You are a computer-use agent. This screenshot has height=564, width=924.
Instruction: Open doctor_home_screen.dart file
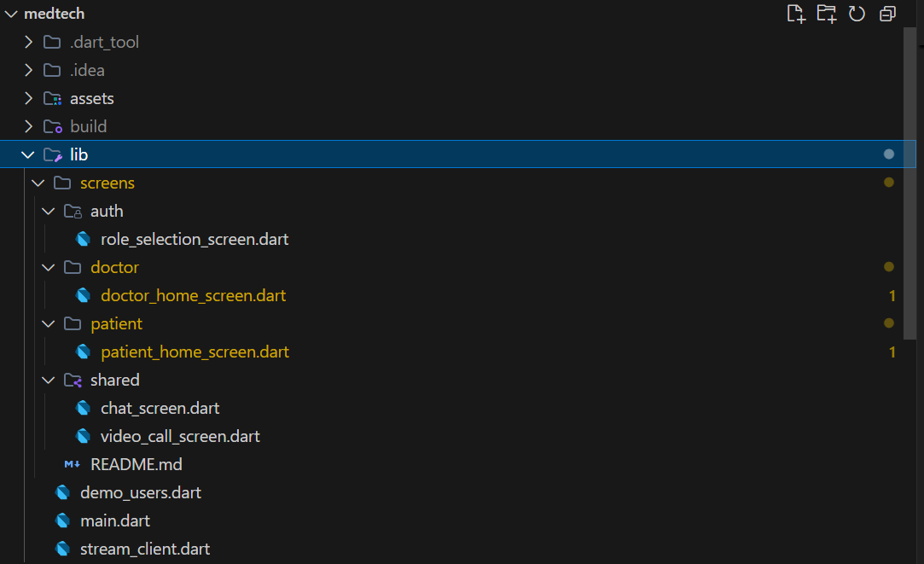click(x=193, y=296)
